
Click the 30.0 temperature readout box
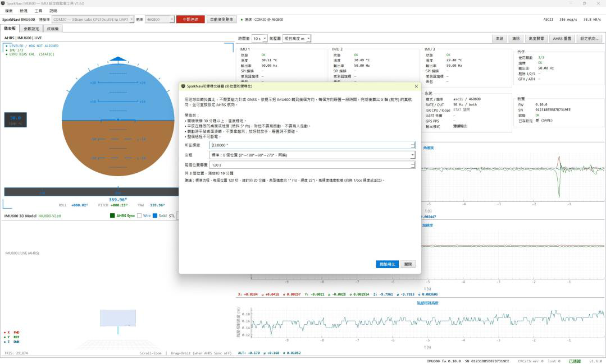click(16, 119)
